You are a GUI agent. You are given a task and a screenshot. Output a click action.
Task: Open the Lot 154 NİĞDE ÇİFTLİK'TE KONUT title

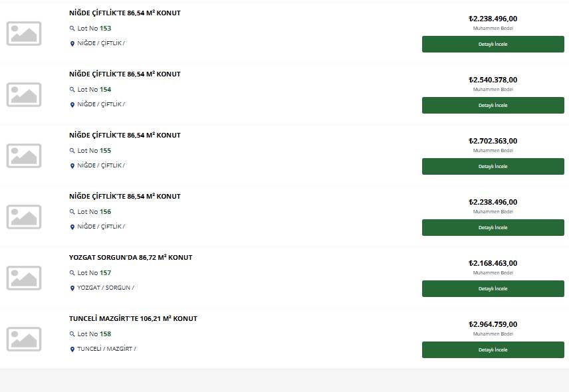click(x=125, y=74)
